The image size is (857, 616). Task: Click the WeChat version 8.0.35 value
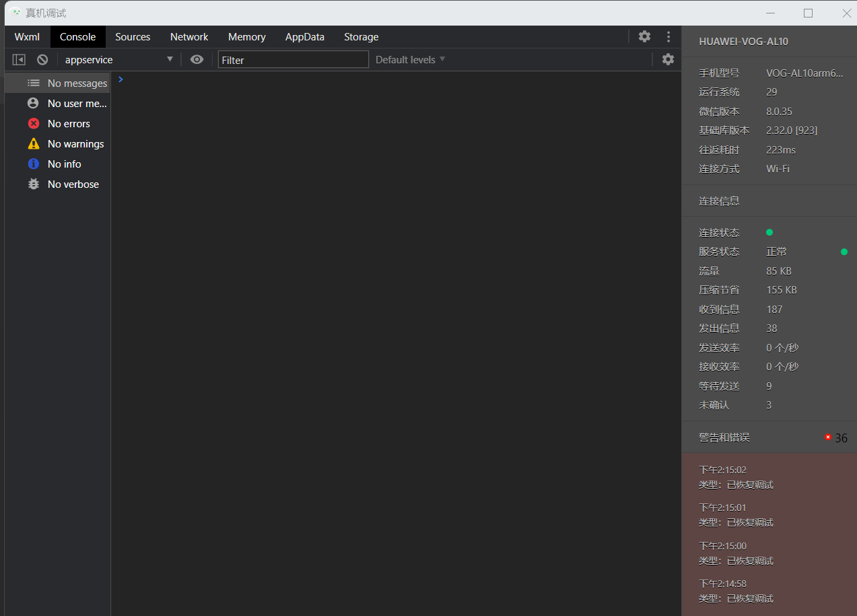tap(779, 112)
